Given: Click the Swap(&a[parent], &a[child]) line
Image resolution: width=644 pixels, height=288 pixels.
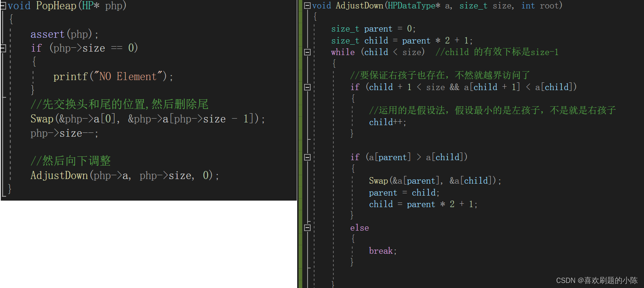Looking at the screenshot, I should 435,181.
